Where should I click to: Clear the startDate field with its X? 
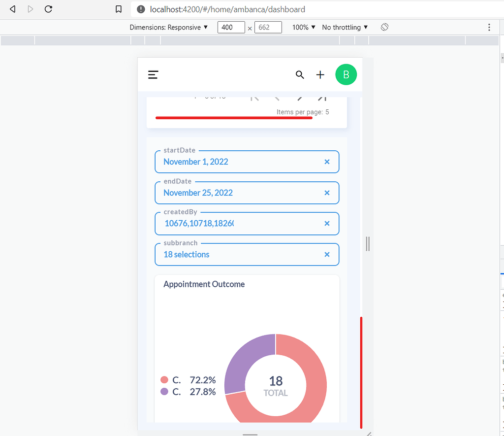327,162
